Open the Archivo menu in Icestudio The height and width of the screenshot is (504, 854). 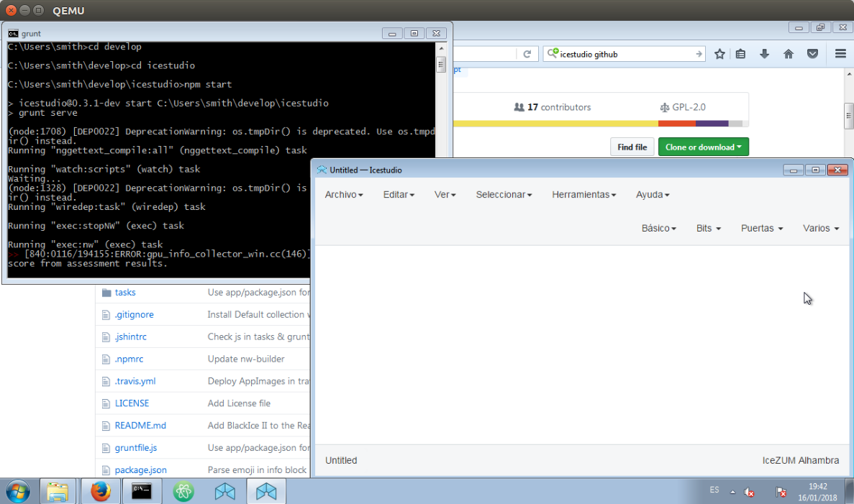coord(343,194)
